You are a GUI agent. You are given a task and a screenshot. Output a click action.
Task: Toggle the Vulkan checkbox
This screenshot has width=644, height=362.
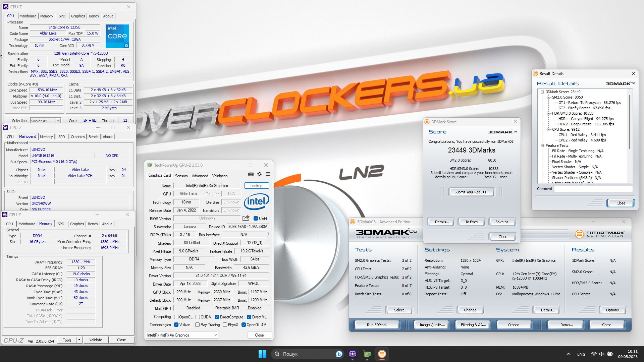point(176,324)
